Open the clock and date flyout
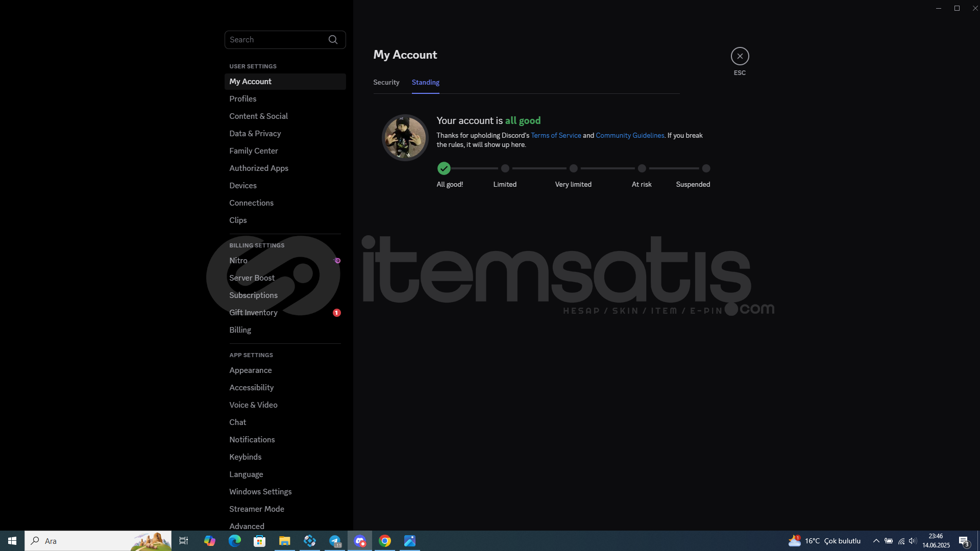The width and height of the screenshot is (980, 551). click(x=936, y=541)
